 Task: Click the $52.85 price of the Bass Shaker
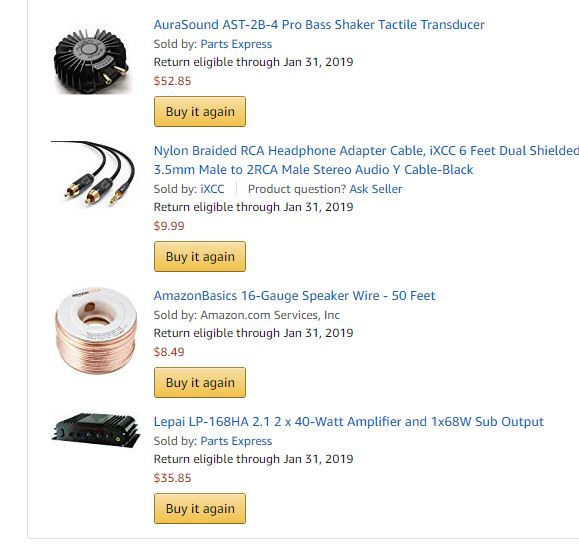[172, 81]
